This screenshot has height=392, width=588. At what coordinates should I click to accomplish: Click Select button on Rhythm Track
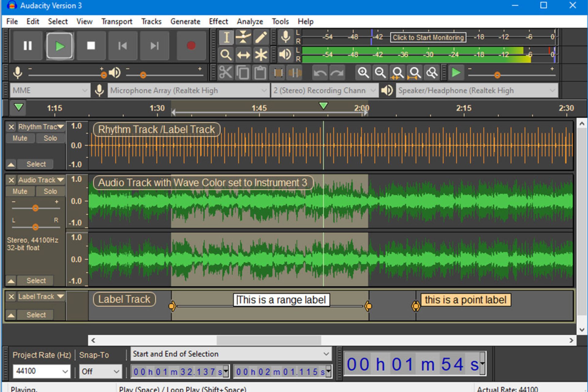click(x=36, y=164)
